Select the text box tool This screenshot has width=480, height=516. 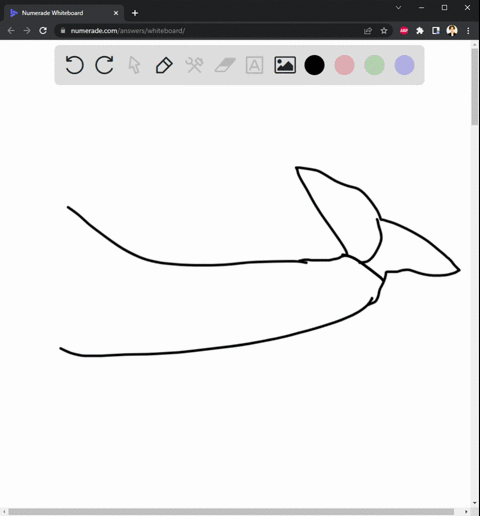click(254, 65)
